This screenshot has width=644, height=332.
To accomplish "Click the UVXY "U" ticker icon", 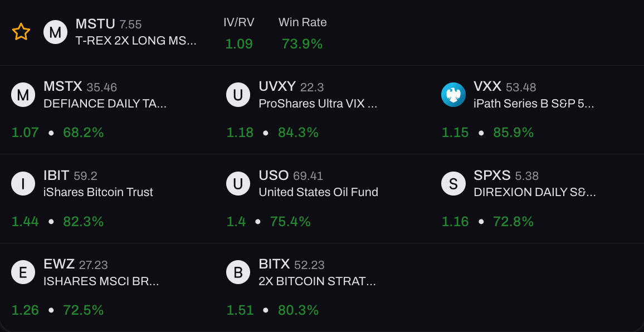I will (238, 95).
